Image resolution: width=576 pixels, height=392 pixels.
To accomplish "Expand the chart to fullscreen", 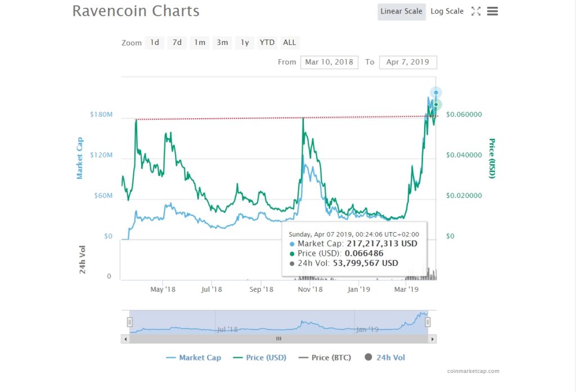I will click(x=476, y=11).
